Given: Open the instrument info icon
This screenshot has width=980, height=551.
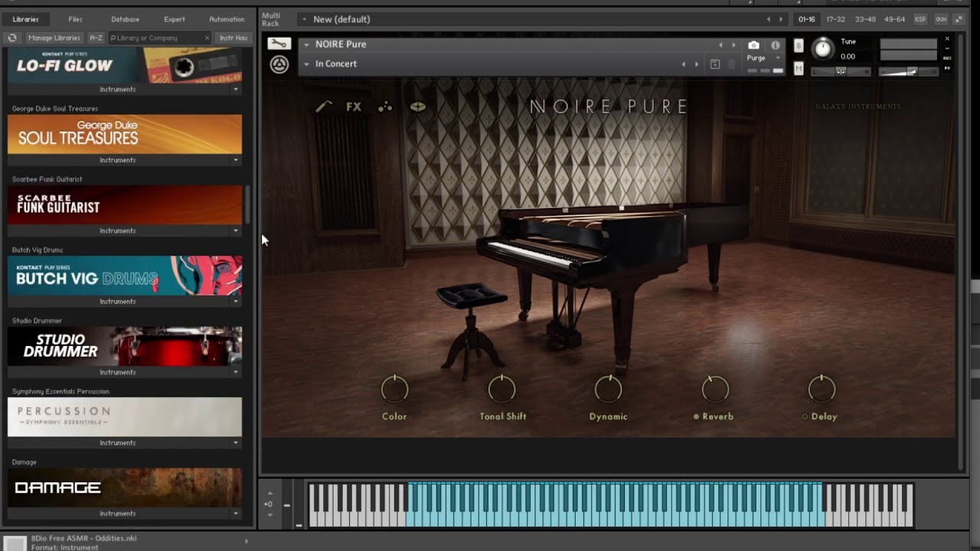Looking at the screenshot, I should coord(775,45).
